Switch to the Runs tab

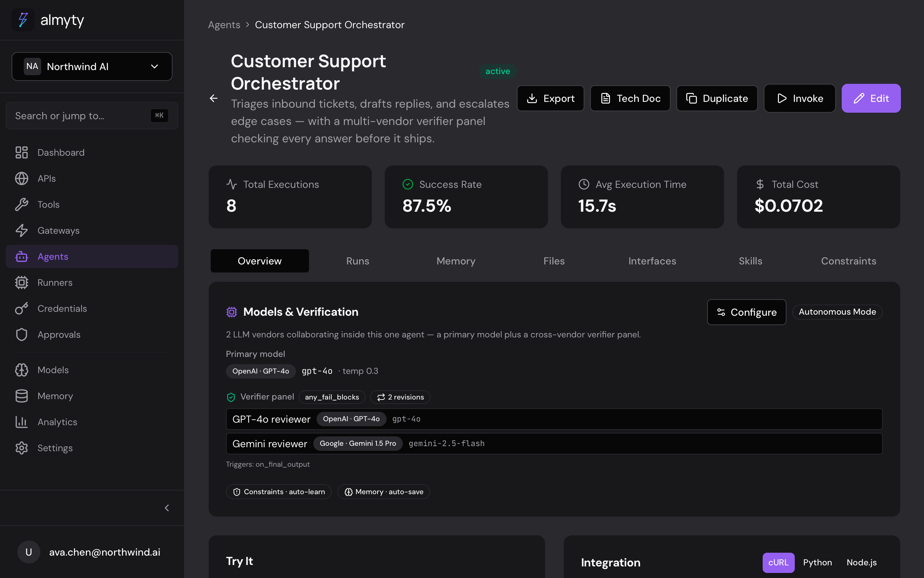[x=358, y=261]
